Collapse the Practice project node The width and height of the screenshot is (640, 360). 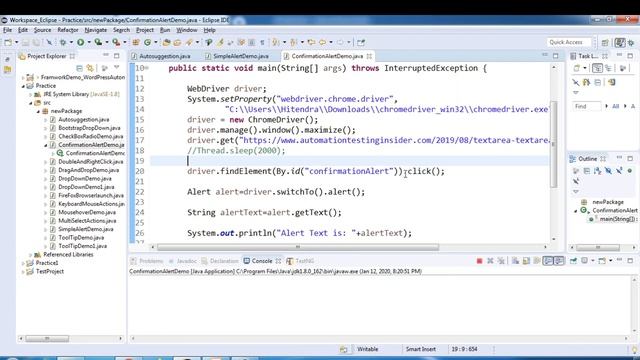[x=23, y=86]
